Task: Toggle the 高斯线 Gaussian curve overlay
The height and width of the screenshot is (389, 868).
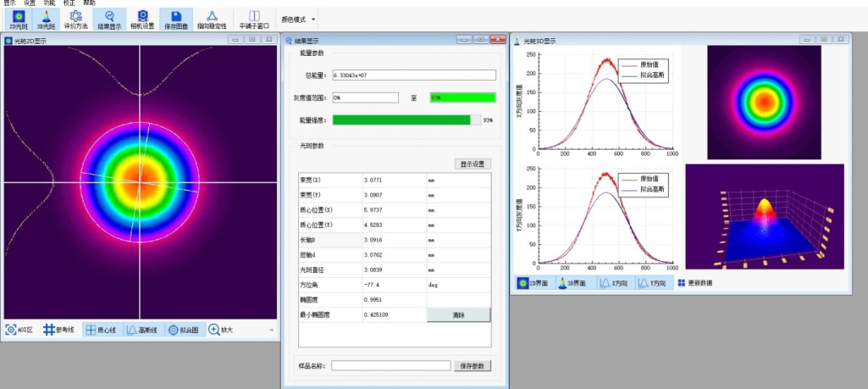Action: (x=143, y=330)
